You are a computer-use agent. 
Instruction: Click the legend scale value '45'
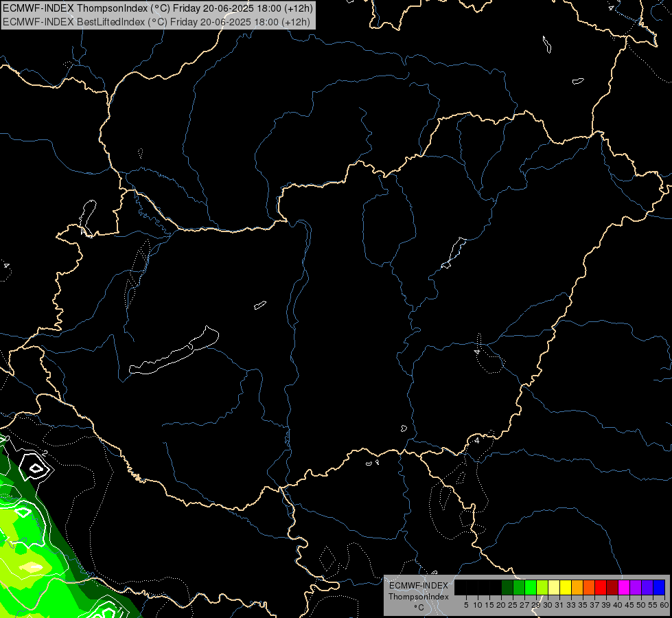pyautogui.click(x=629, y=605)
